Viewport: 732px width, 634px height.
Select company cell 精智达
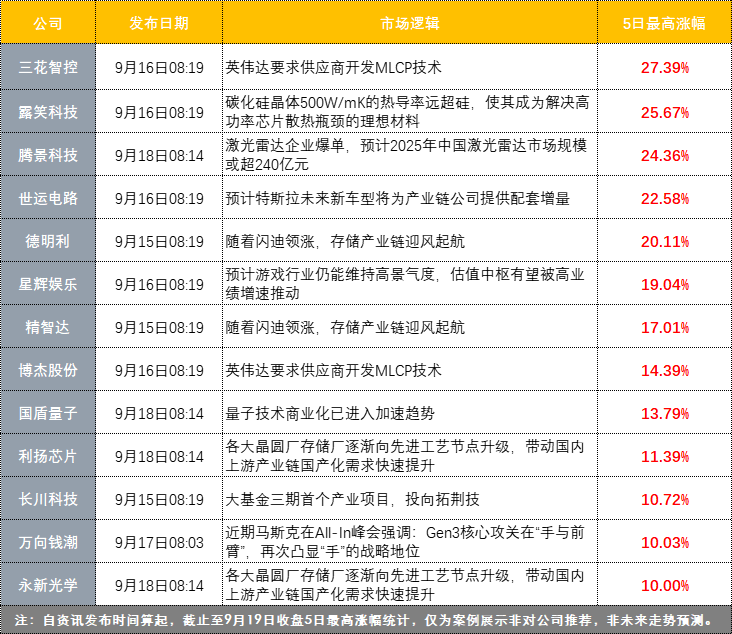click(48, 327)
